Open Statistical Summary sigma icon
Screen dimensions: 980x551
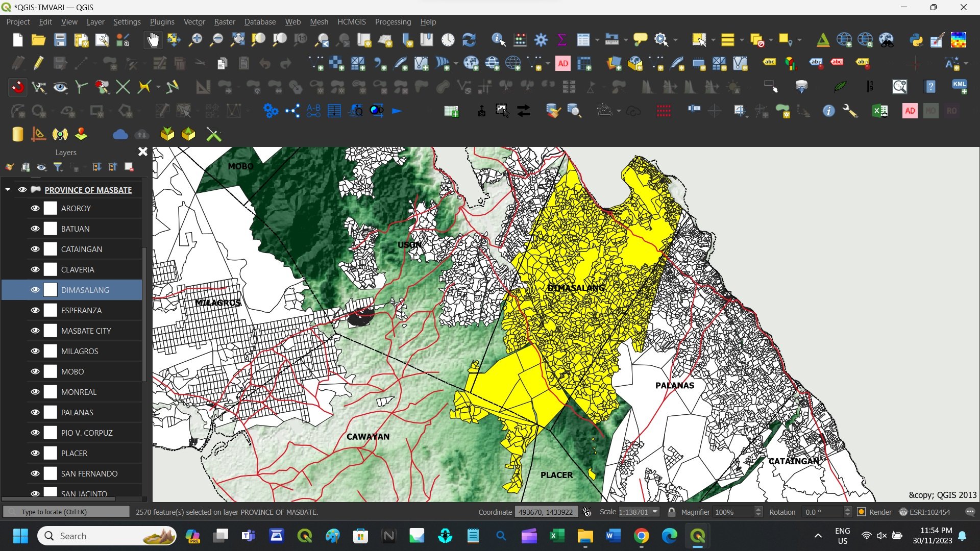click(561, 40)
